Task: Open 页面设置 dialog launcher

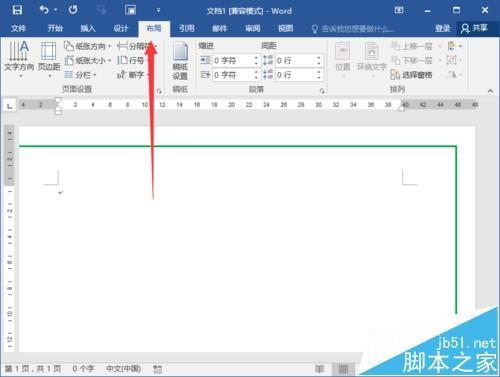Action: click(x=159, y=90)
